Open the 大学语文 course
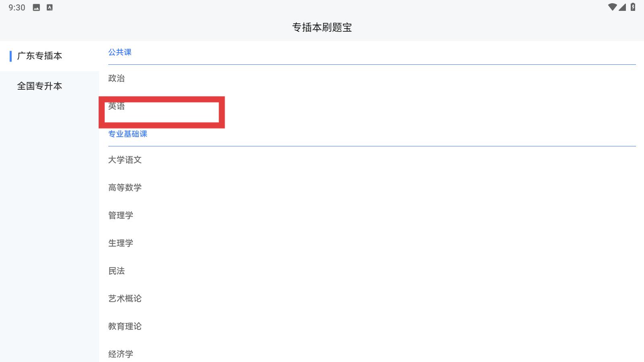The width and height of the screenshot is (644, 362). pos(372,160)
